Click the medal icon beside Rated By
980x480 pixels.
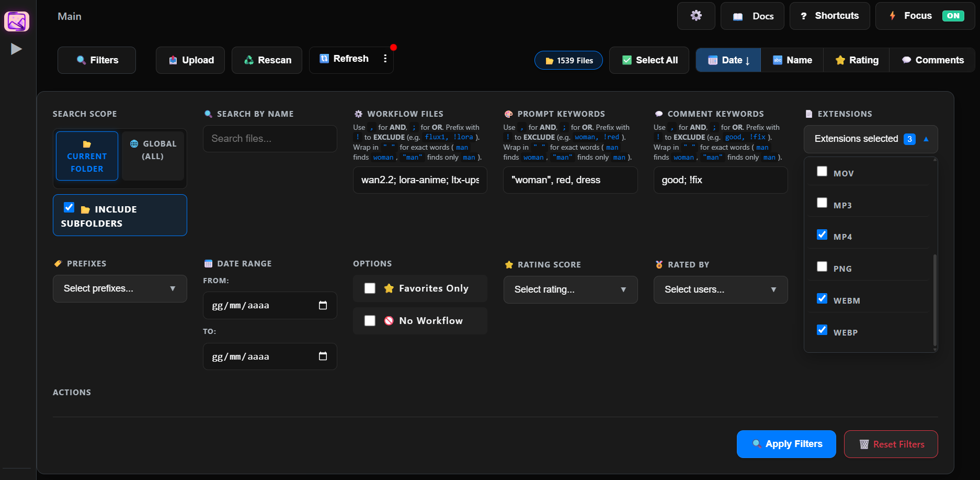(x=659, y=265)
